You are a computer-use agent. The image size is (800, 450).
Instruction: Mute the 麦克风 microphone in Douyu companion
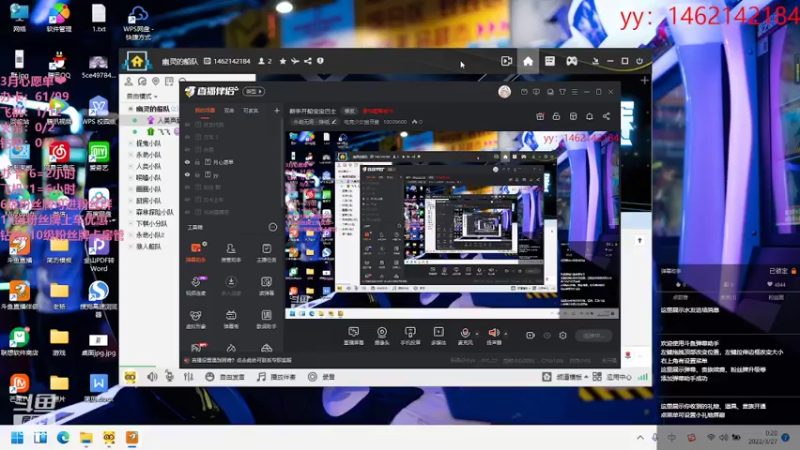465,336
